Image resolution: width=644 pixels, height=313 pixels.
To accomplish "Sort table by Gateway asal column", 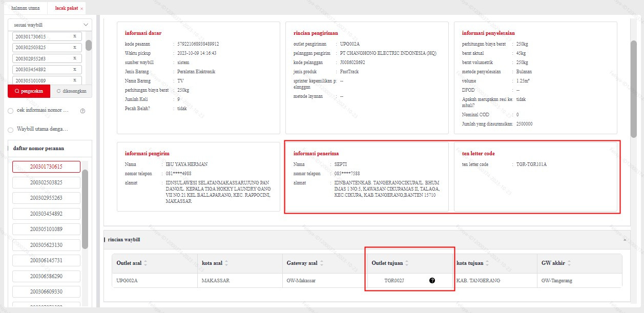I will tap(322, 263).
